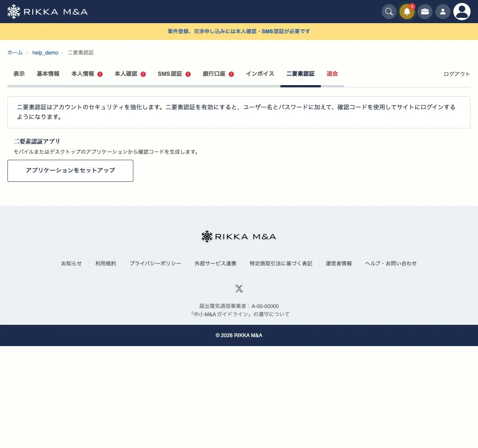Open the 退会 tab
The height and width of the screenshot is (448, 478).
(332, 74)
